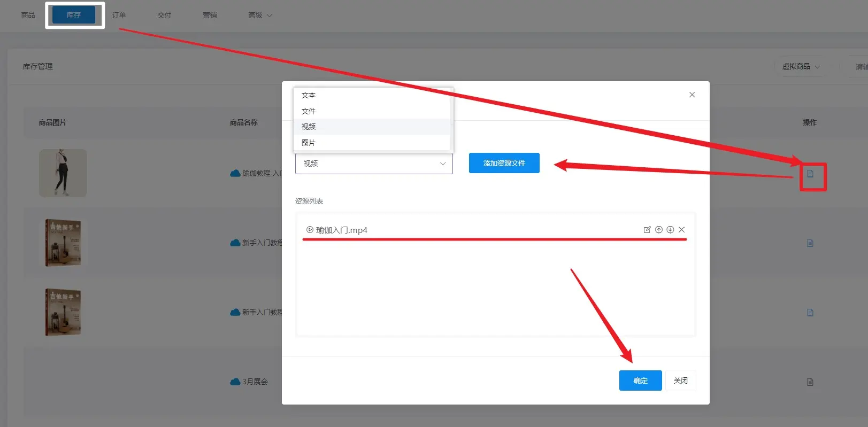Edit the 瑜伽入门.mp4 resource entry
The width and height of the screenshot is (868, 427).
pyautogui.click(x=647, y=230)
